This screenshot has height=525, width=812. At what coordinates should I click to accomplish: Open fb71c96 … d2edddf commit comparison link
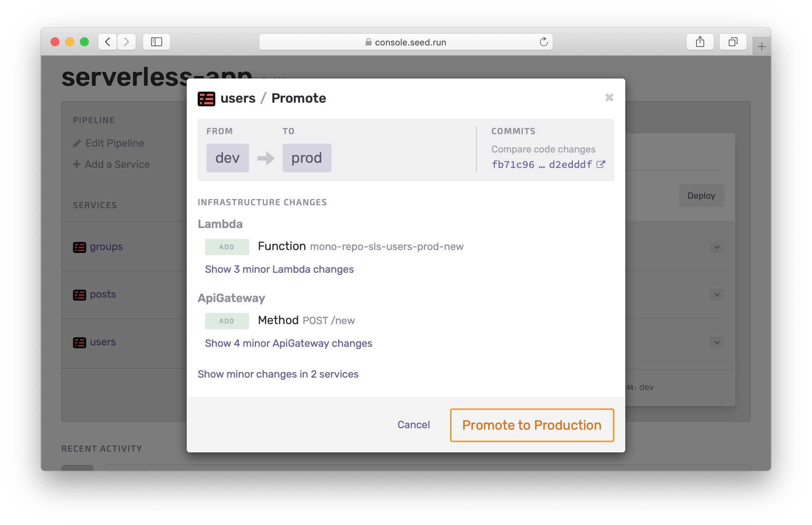click(x=541, y=164)
